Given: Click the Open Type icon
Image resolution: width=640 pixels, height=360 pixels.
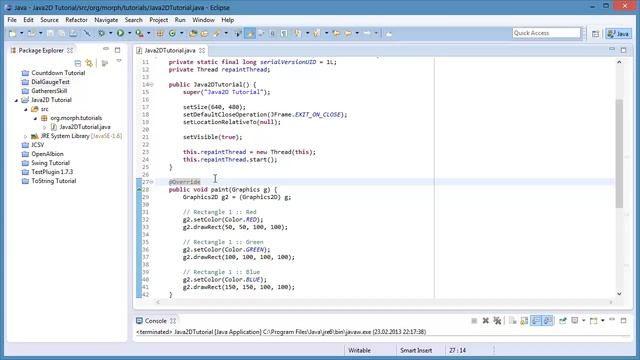Looking at the screenshot, I should coord(192,33).
